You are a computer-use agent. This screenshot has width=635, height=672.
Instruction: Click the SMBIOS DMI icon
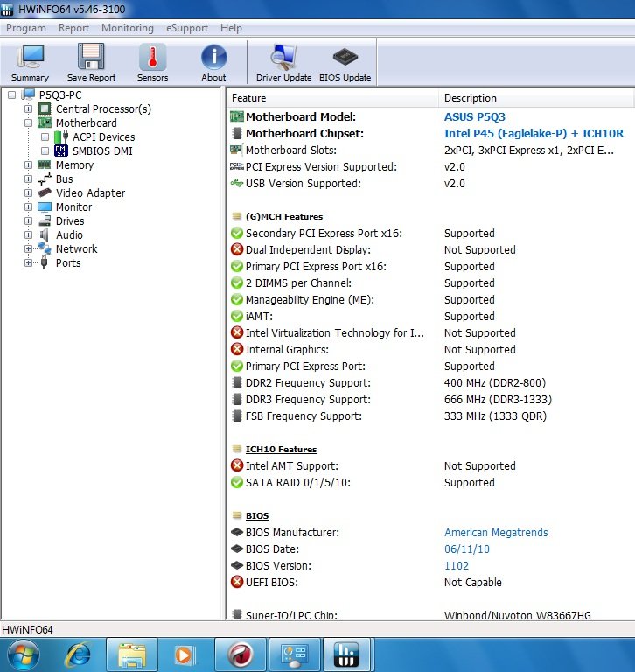(61, 150)
